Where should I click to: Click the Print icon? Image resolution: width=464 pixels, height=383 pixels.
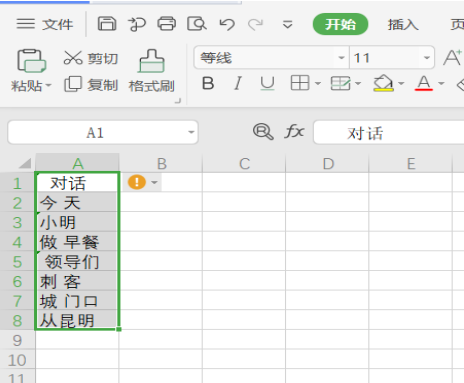[x=166, y=24]
